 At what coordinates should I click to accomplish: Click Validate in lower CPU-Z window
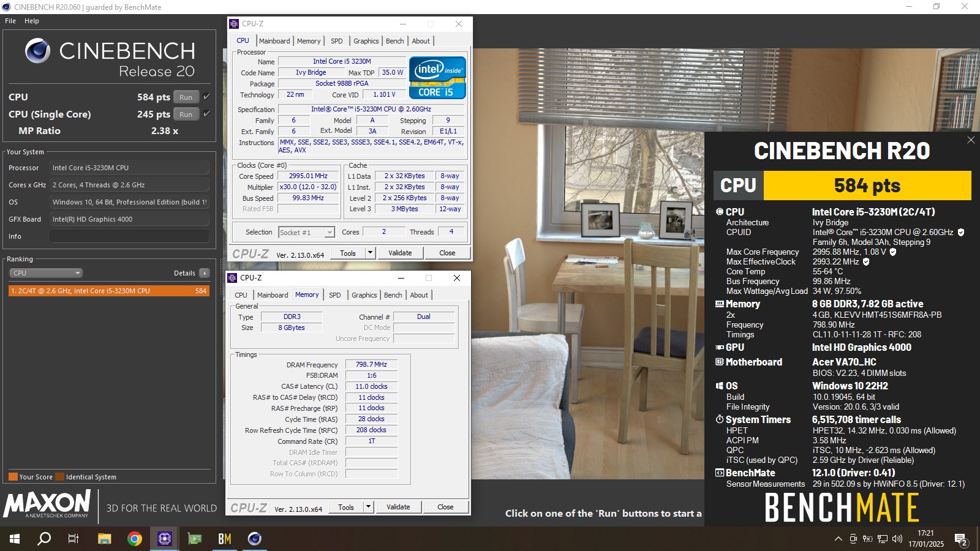click(x=398, y=507)
